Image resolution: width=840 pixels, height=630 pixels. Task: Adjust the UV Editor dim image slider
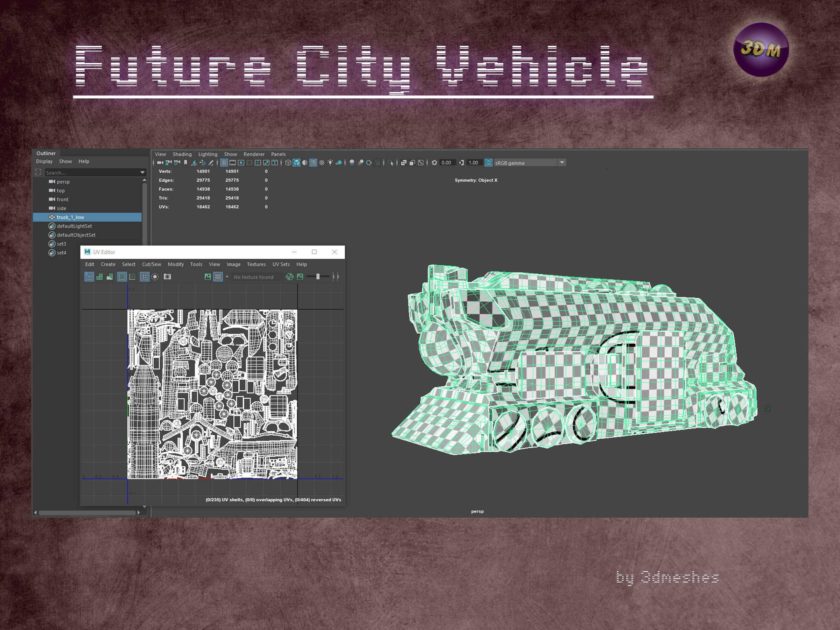pyautogui.click(x=318, y=277)
